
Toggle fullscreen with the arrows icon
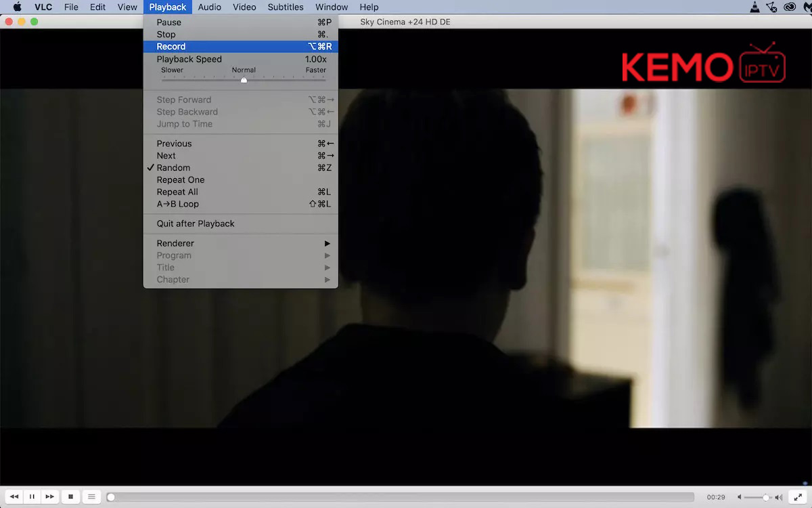pos(797,497)
